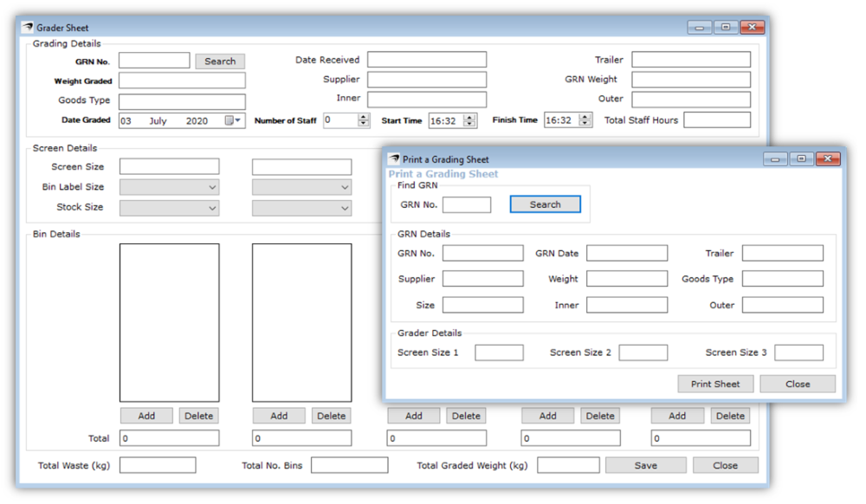Image resolution: width=866 pixels, height=504 pixels.
Task: Click GRN No. field in Grading Details
Action: click(x=154, y=61)
